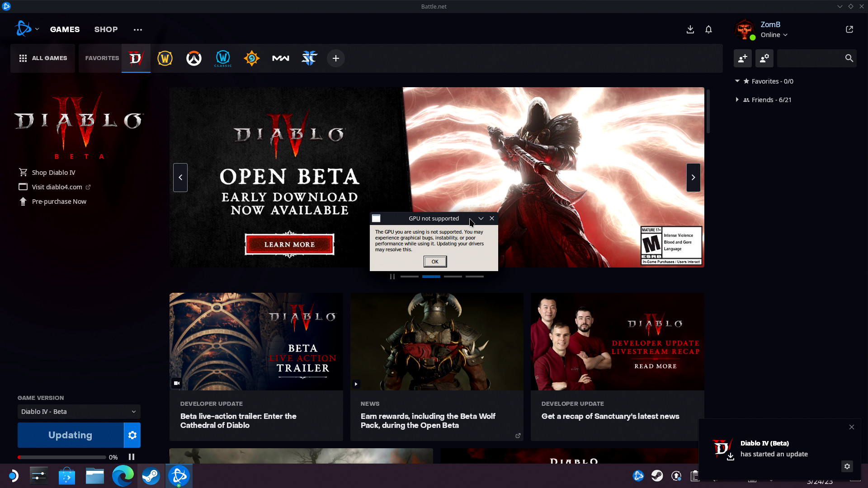The height and width of the screenshot is (488, 868).
Task: Select the Diablo IV favorites tab icon
Action: click(136, 58)
